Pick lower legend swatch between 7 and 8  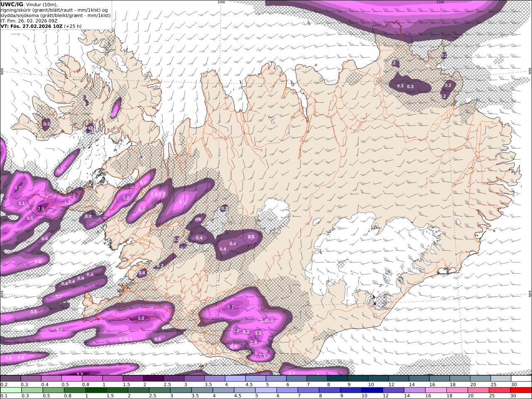click(308, 390)
